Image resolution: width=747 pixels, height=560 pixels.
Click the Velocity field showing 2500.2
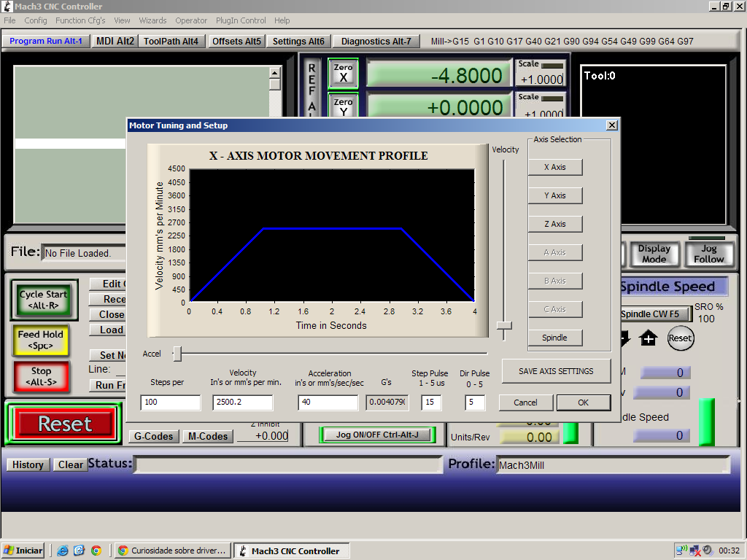coord(243,402)
